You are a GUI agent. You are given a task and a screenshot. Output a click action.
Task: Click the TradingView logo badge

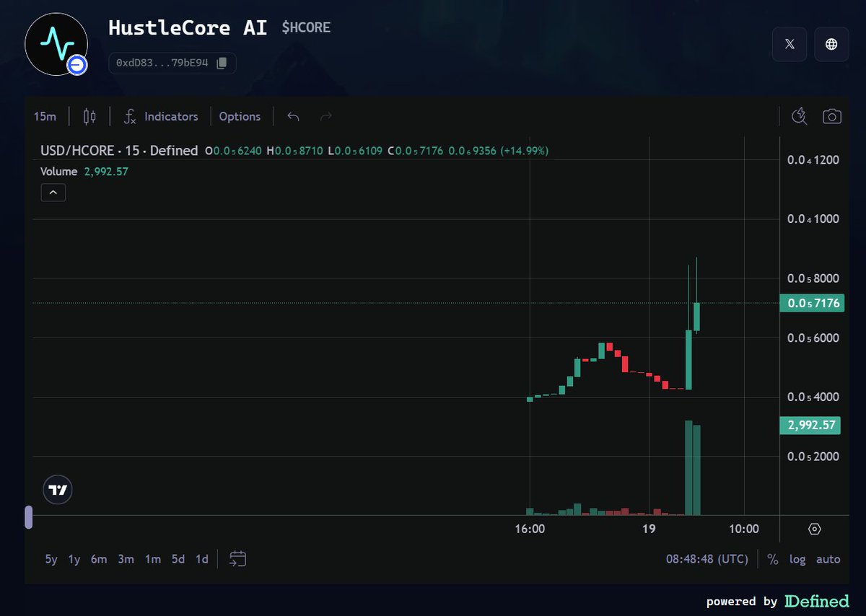tap(58, 490)
